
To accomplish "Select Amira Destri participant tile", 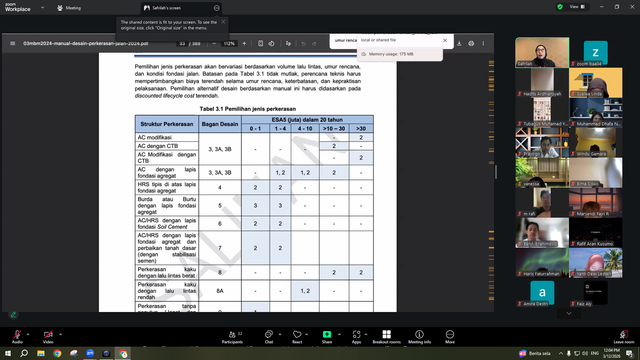I will [542, 293].
